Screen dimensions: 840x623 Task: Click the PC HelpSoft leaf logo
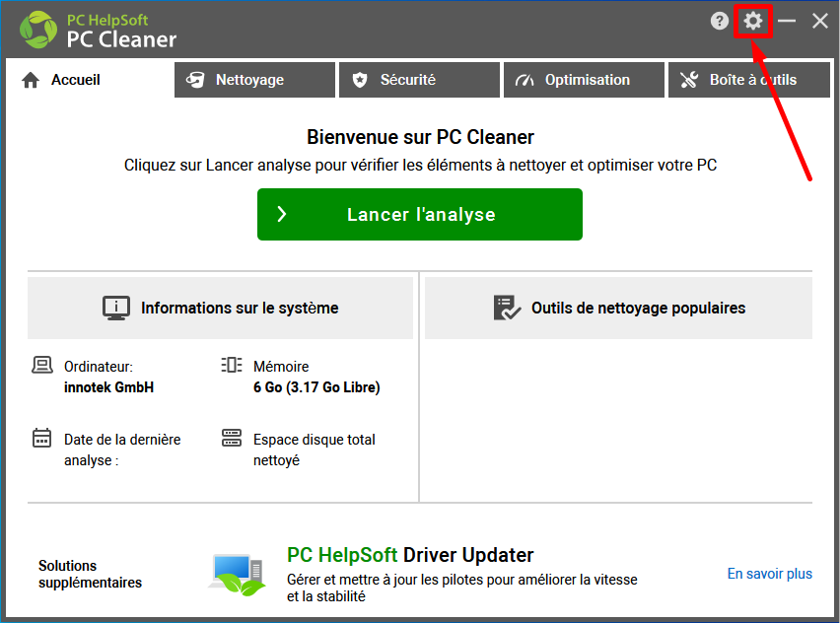pos(38,30)
